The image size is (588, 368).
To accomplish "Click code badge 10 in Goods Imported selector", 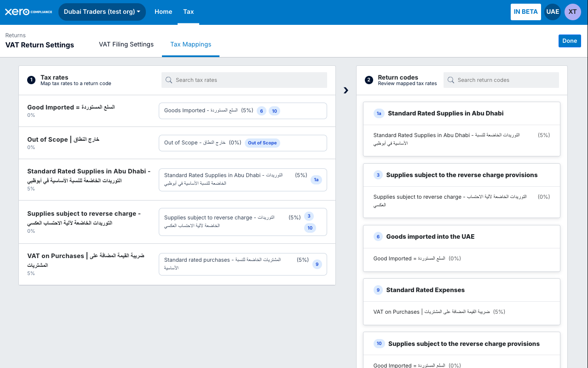I will click(x=274, y=111).
